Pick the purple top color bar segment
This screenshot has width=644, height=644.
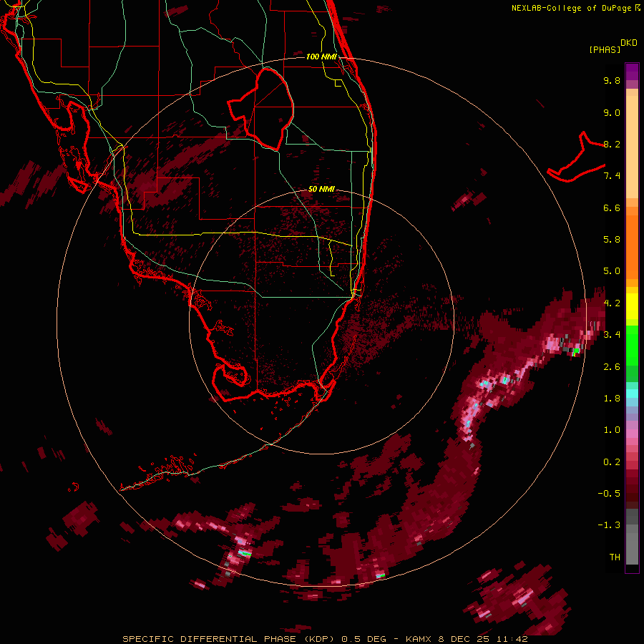632,72
